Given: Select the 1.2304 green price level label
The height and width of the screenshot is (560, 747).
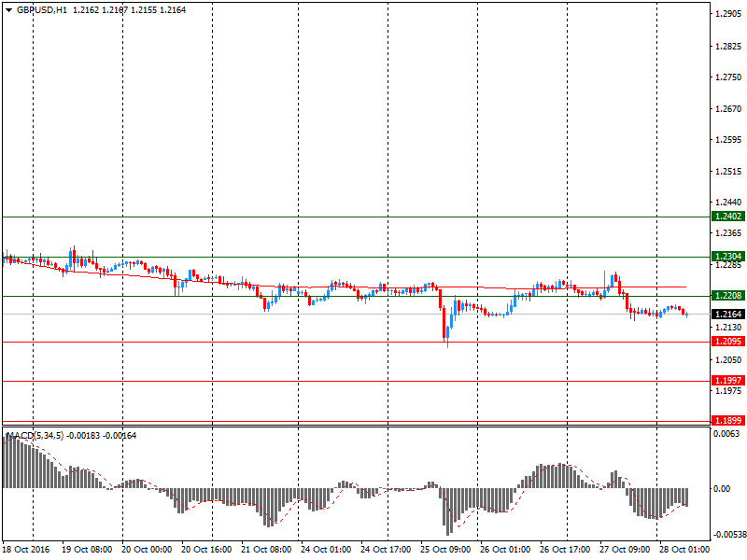Looking at the screenshot, I should pos(727,257).
